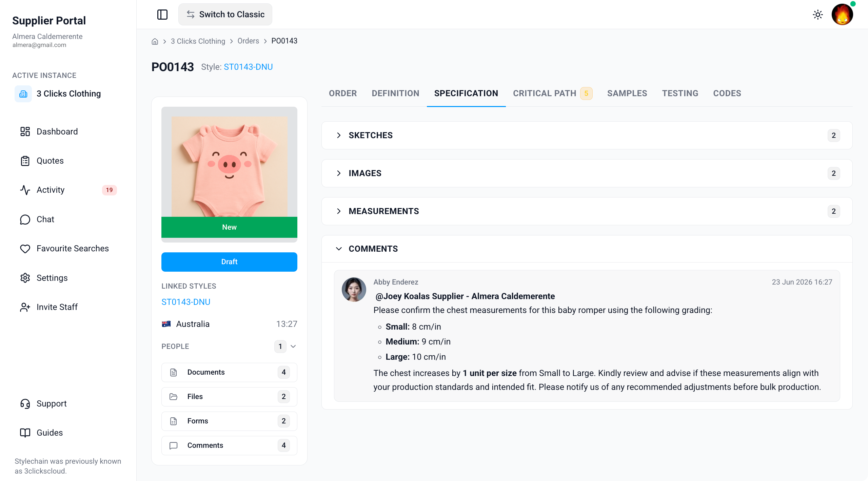Click the PO0143 page heading
The height and width of the screenshot is (481, 868).
173,67
